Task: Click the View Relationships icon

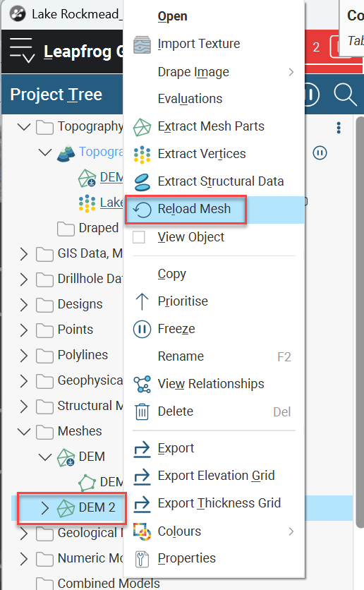Action: (142, 384)
